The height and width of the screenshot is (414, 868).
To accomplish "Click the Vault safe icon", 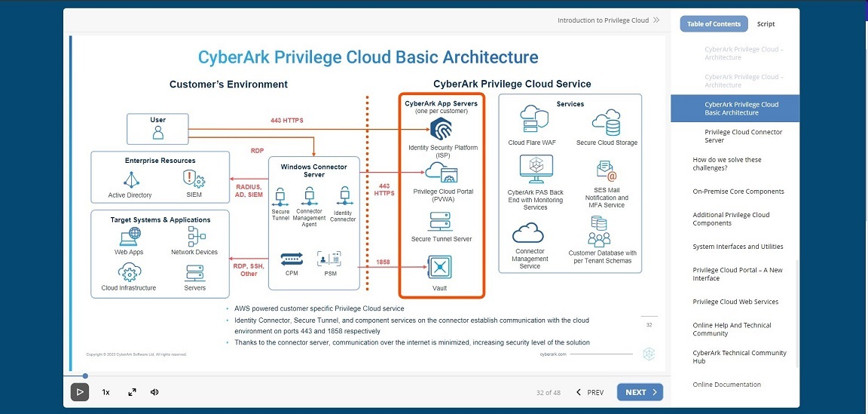I will tap(439, 268).
